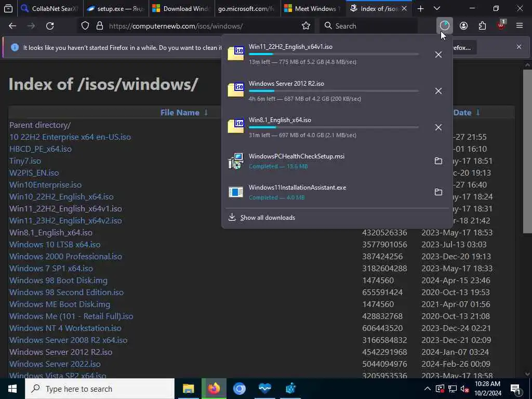Click the uBlock Origin extension icon
The image size is (532, 399).
(501, 26)
